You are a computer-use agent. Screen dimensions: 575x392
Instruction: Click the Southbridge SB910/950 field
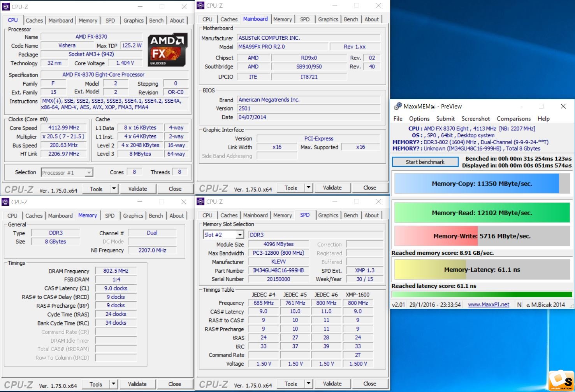[309, 67]
